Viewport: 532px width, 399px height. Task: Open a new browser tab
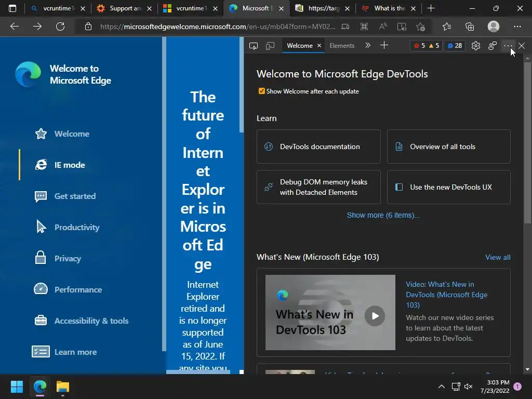tap(431, 8)
